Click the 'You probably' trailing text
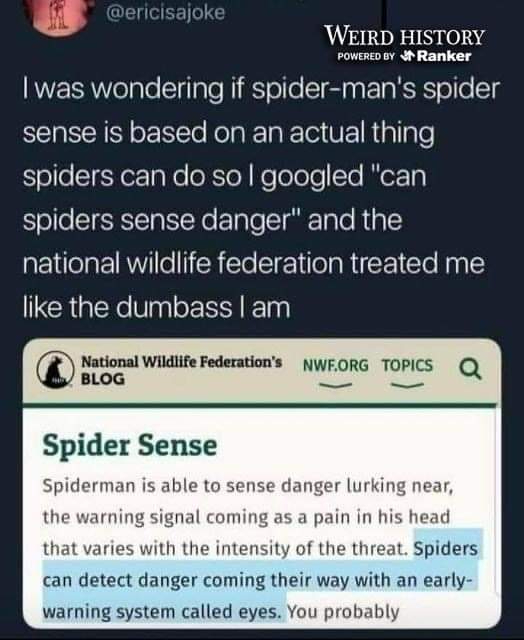 343,611
